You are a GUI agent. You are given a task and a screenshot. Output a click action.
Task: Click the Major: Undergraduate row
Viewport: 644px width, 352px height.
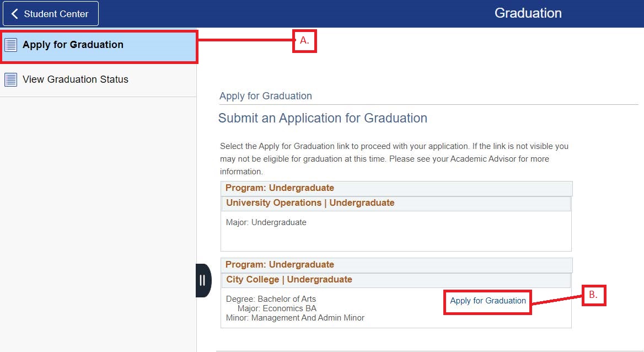(x=266, y=222)
